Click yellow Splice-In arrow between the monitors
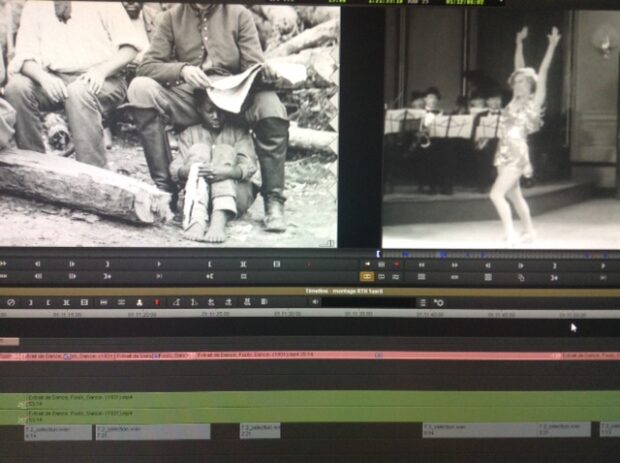The image size is (620, 463). (367, 264)
